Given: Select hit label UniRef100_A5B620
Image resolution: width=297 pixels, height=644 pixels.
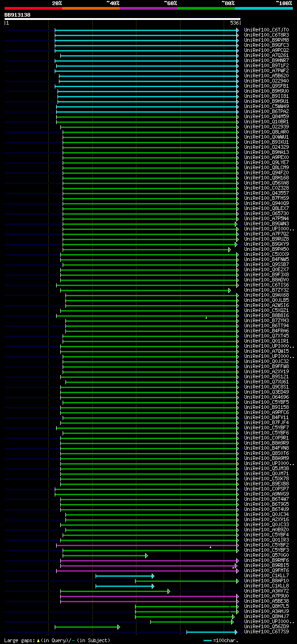Looking at the screenshot, I should coord(266,76).
